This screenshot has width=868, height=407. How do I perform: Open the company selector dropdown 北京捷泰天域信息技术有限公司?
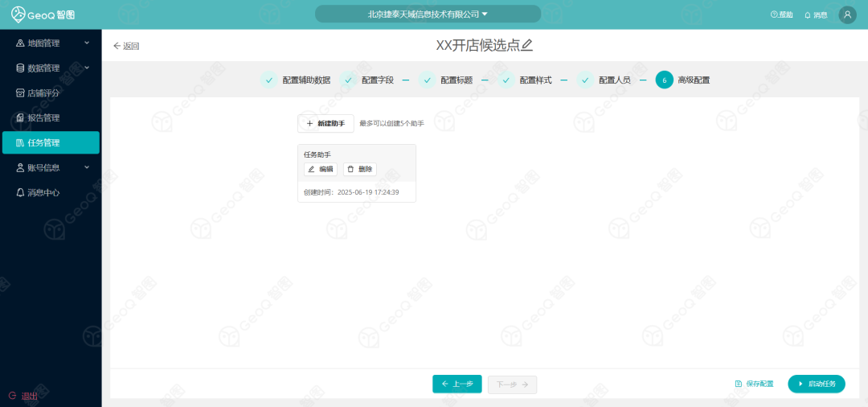coord(428,14)
